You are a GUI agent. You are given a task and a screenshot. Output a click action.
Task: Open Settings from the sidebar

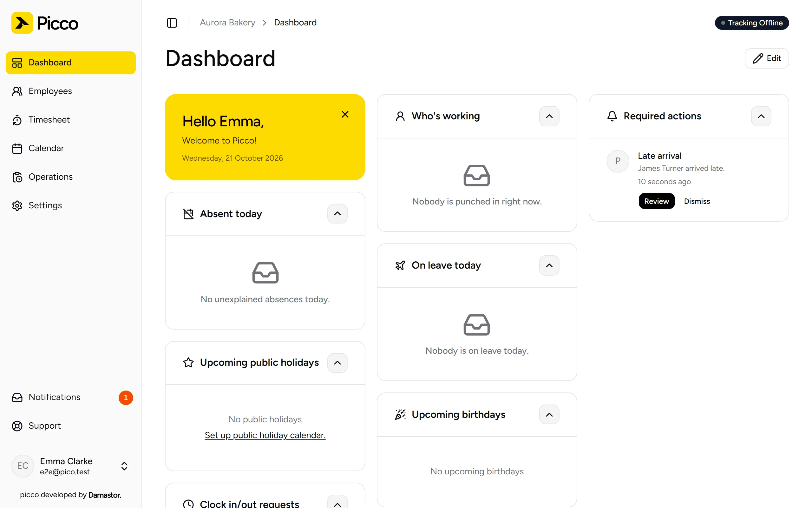pos(70,205)
